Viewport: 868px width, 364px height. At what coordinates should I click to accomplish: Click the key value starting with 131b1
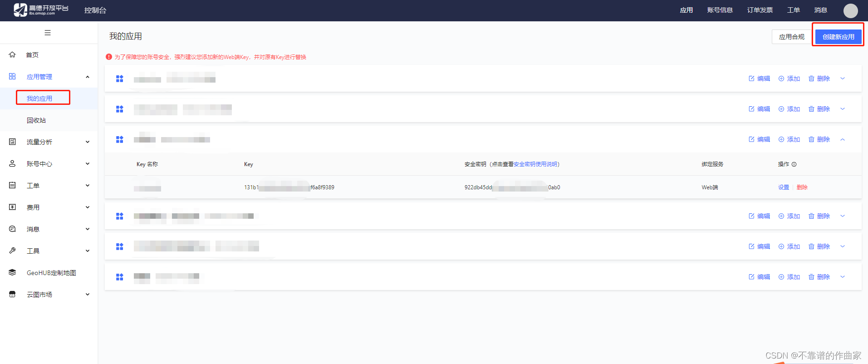pos(289,187)
